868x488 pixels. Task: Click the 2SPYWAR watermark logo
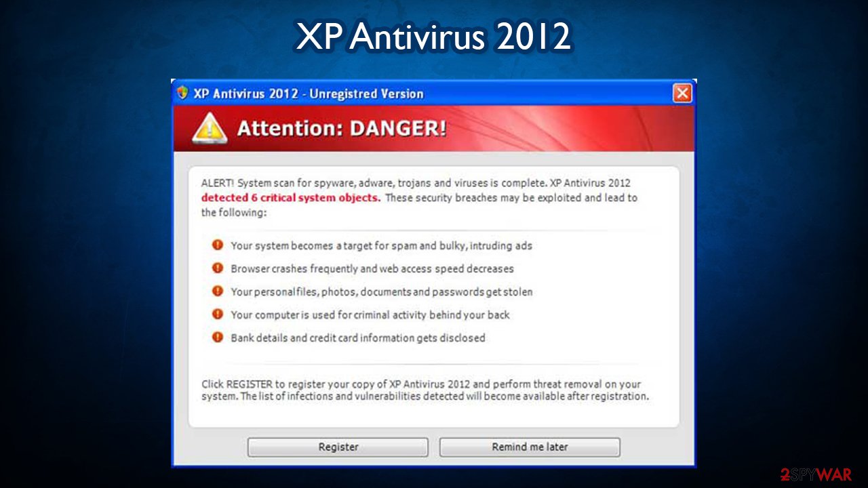click(816, 474)
